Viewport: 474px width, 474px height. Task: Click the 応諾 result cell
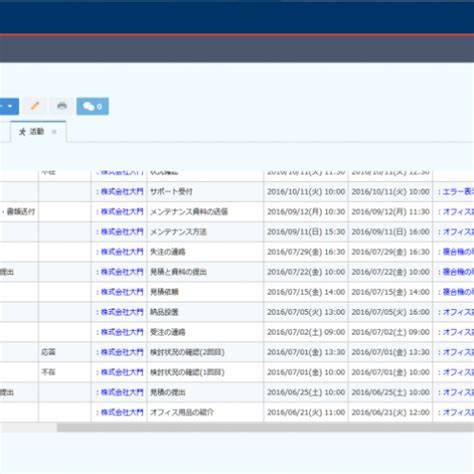coord(65,352)
